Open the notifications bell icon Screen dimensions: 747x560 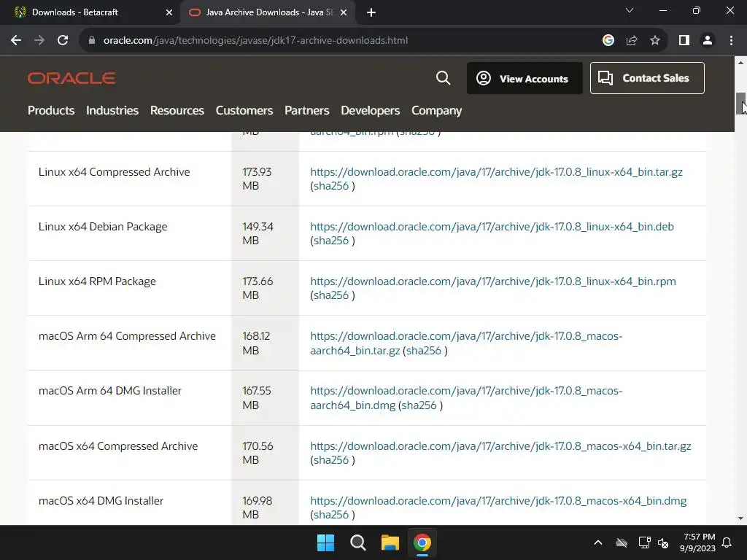click(727, 542)
